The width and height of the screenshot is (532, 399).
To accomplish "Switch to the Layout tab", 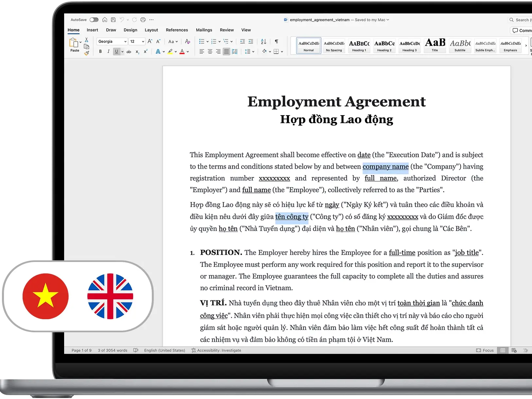I will point(151,30).
